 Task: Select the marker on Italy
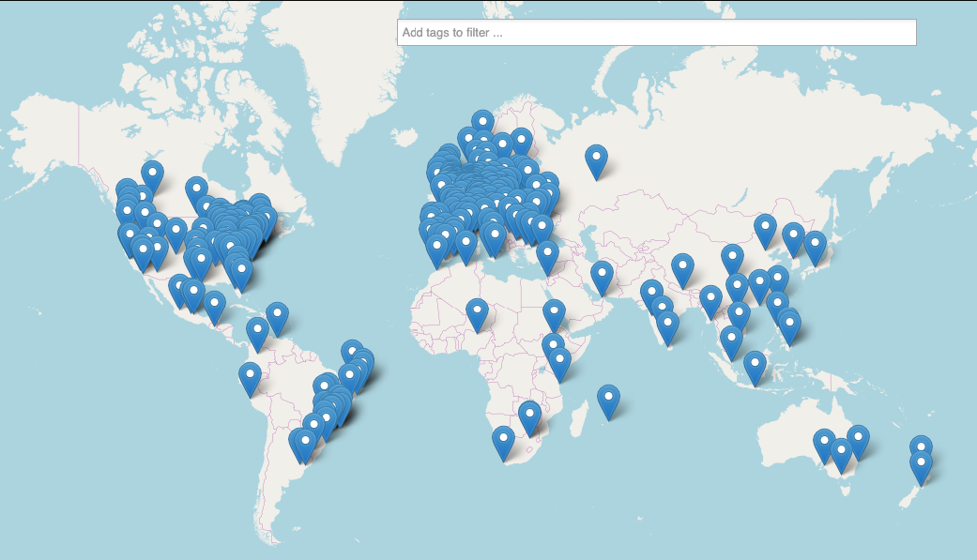495,240
